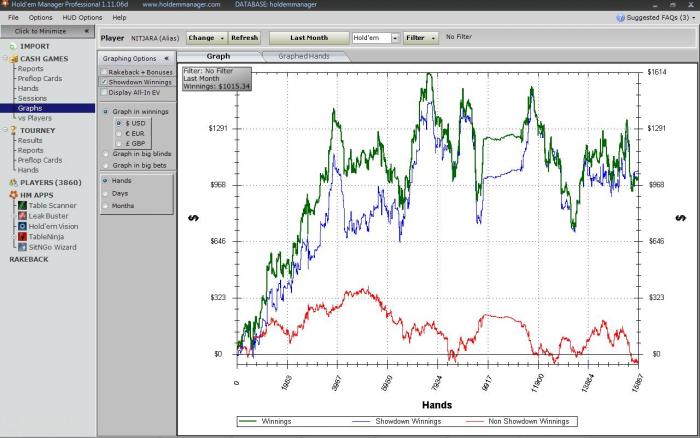Click the Click to Minimize bar
The image size is (700, 438).
pyautogui.click(x=47, y=31)
